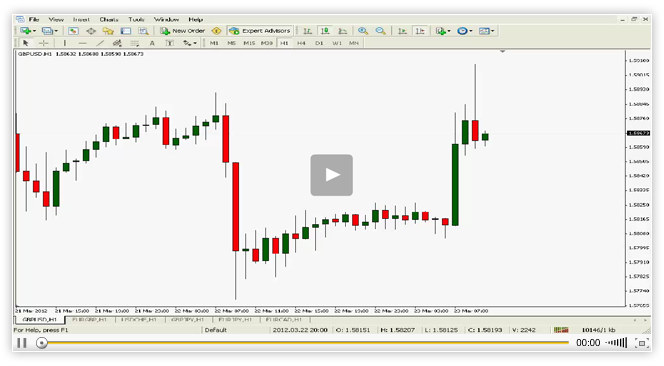Viewport: 664px width, 366px height.
Task: Click the video seek slider knob
Action: [42, 343]
